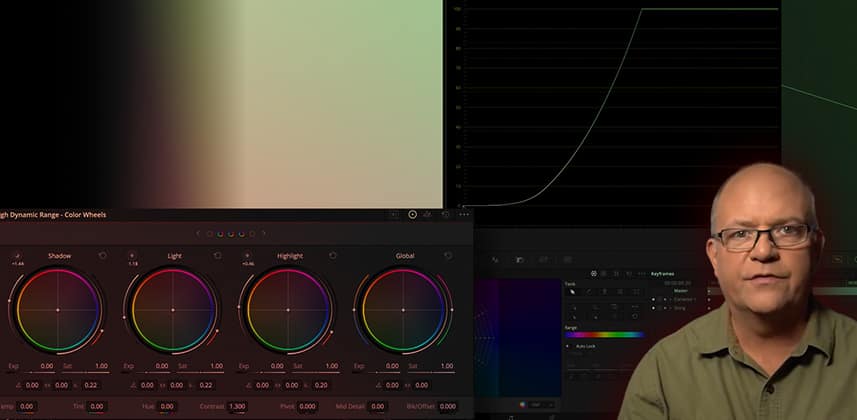This screenshot has height=420, width=857.
Task: Click Global X value field
Action: click(x=392, y=385)
